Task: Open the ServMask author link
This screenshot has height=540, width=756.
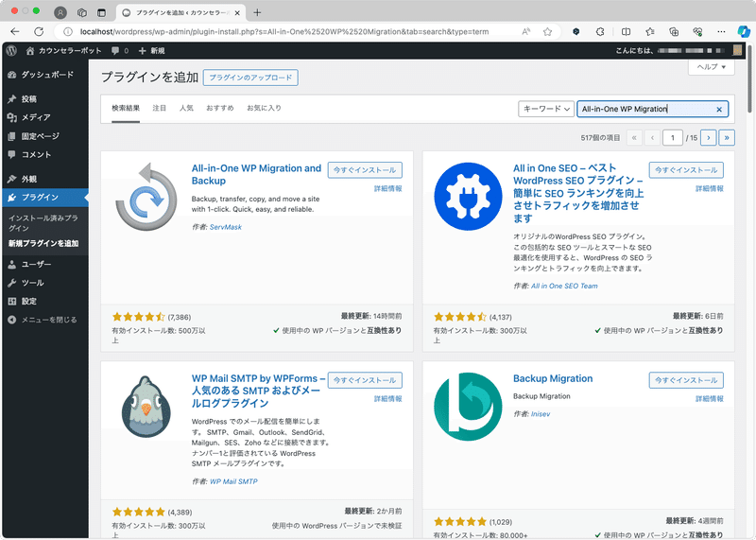Action: pyautogui.click(x=226, y=227)
